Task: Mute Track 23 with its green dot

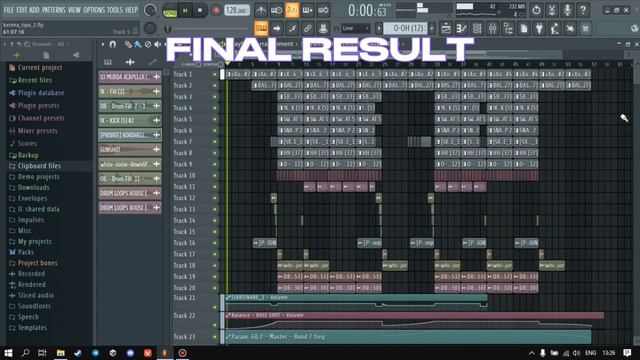Action: pyautogui.click(x=215, y=337)
